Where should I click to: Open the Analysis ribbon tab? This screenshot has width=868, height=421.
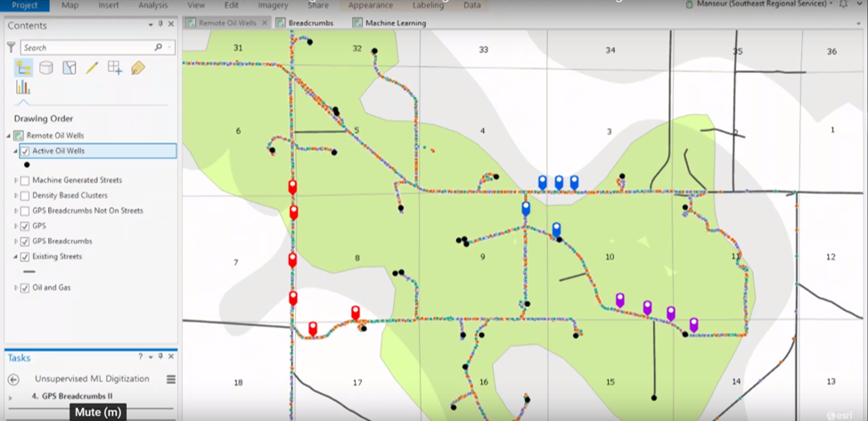pyautogui.click(x=153, y=5)
